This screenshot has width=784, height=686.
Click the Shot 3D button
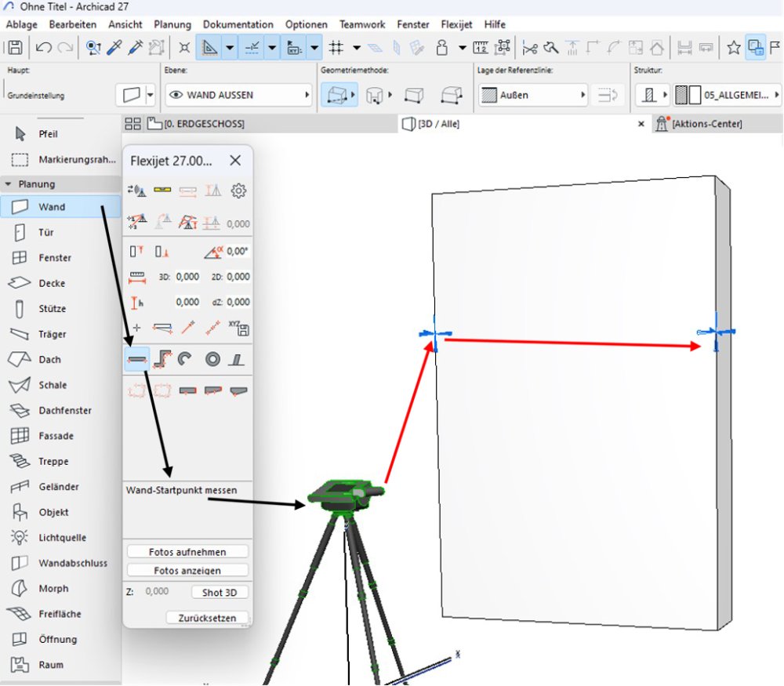point(220,593)
